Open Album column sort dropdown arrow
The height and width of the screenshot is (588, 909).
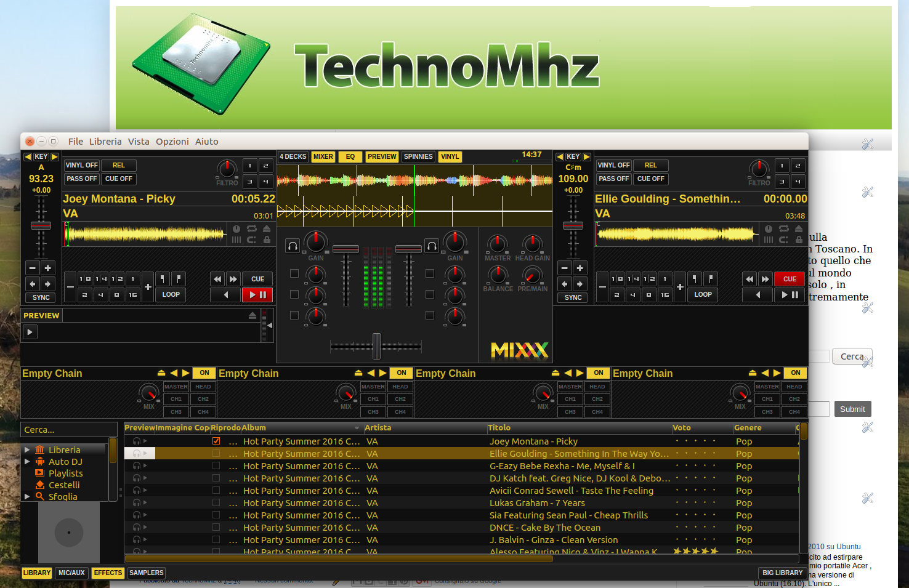tap(357, 428)
